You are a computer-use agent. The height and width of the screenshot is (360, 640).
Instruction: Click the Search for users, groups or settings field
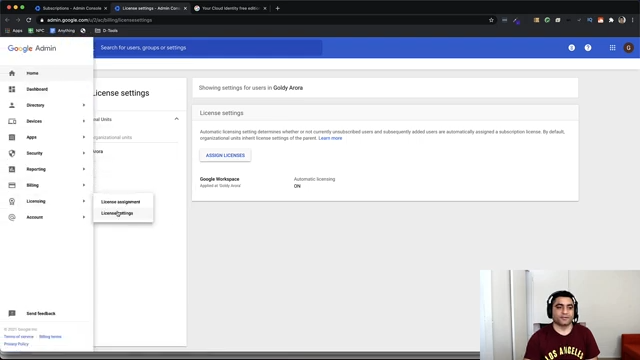[208, 48]
